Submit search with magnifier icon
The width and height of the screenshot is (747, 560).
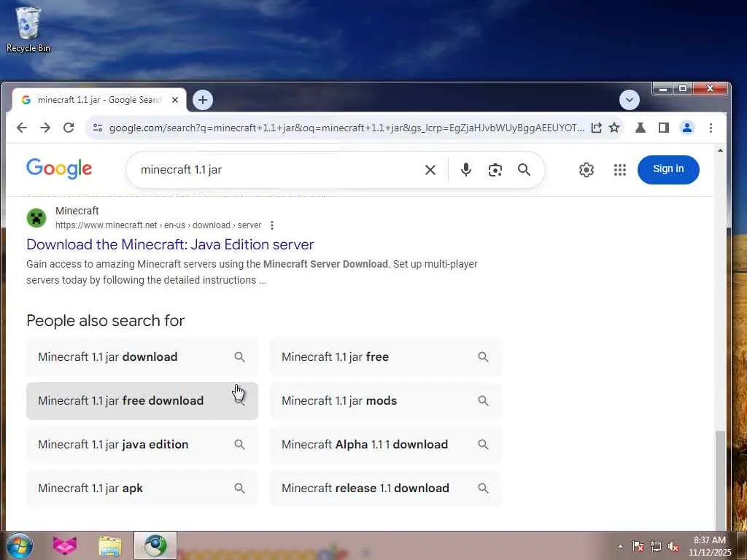pyautogui.click(x=524, y=169)
